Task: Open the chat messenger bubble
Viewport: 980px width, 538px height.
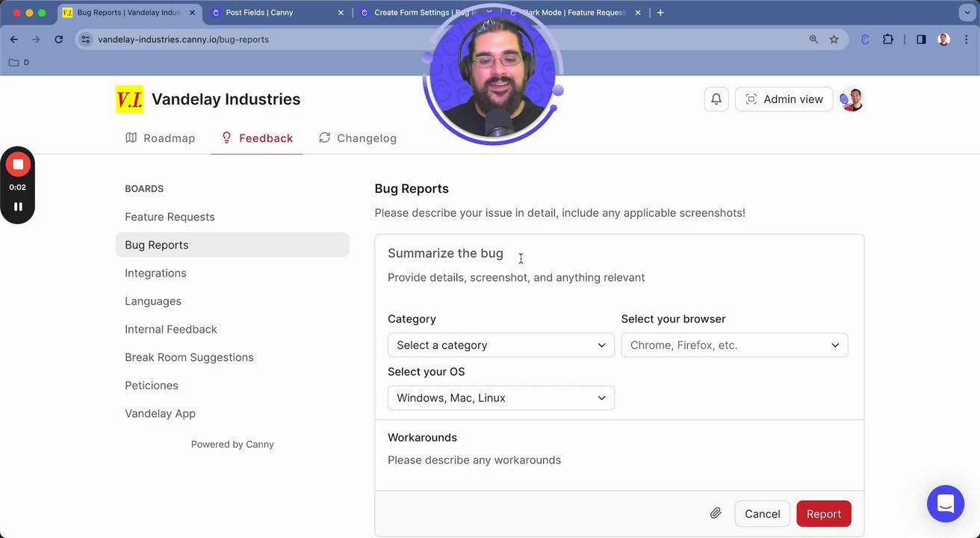Action: 945,504
